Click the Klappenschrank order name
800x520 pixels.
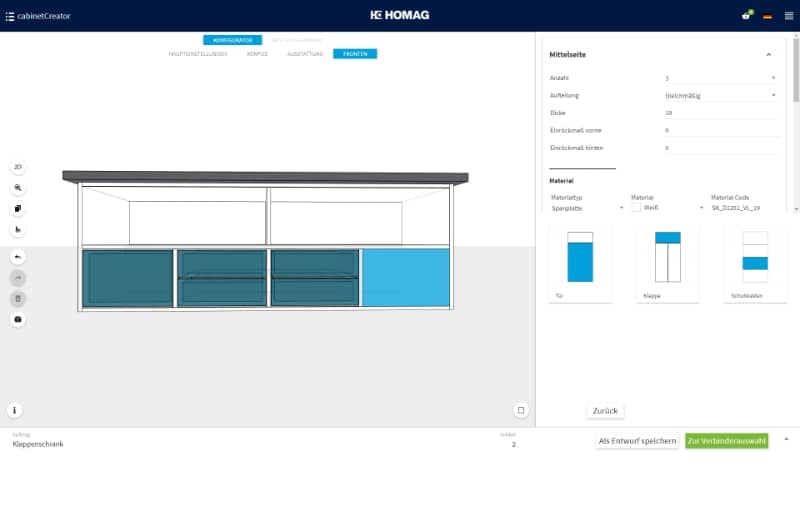click(38, 444)
